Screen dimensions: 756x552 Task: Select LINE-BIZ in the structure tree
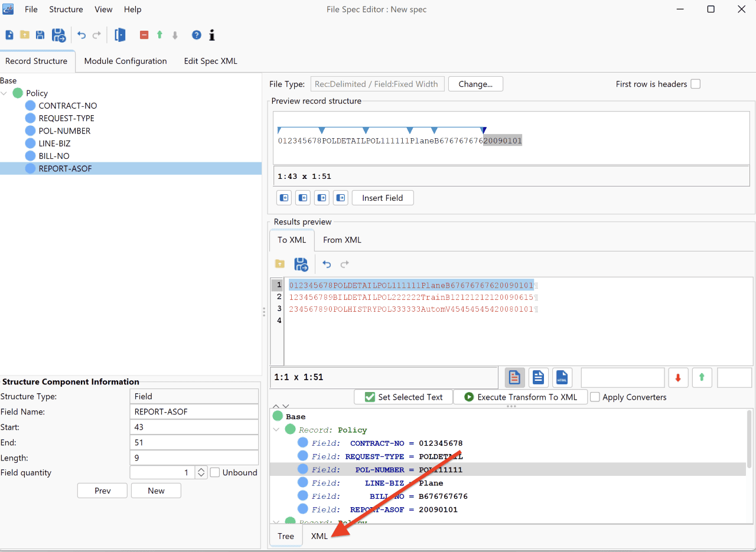pos(54,143)
